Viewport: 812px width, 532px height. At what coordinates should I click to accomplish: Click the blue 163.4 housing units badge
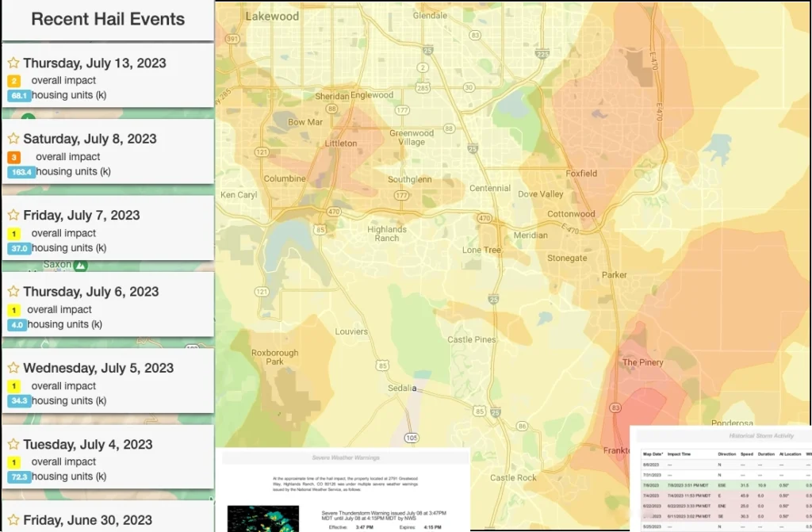coord(21,172)
